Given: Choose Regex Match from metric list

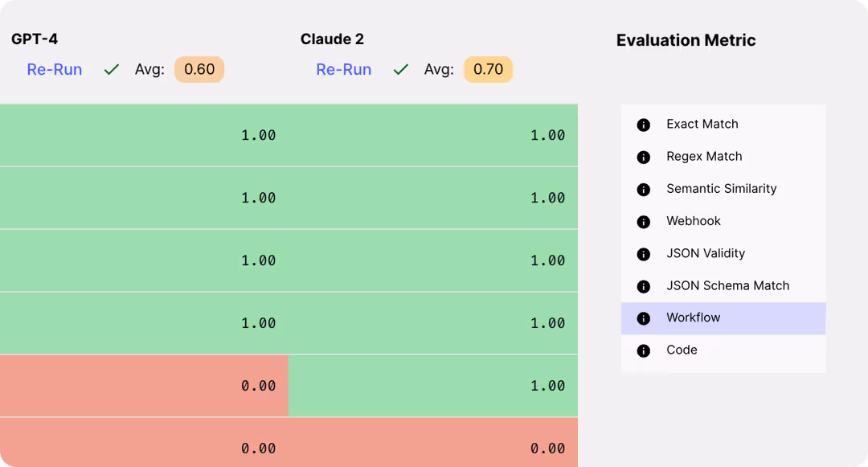Looking at the screenshot, I should click(723, 157).
